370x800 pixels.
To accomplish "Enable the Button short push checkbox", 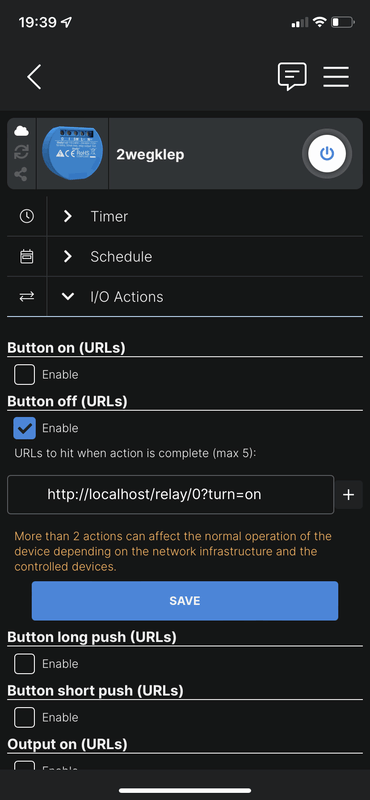I will 24,717.
